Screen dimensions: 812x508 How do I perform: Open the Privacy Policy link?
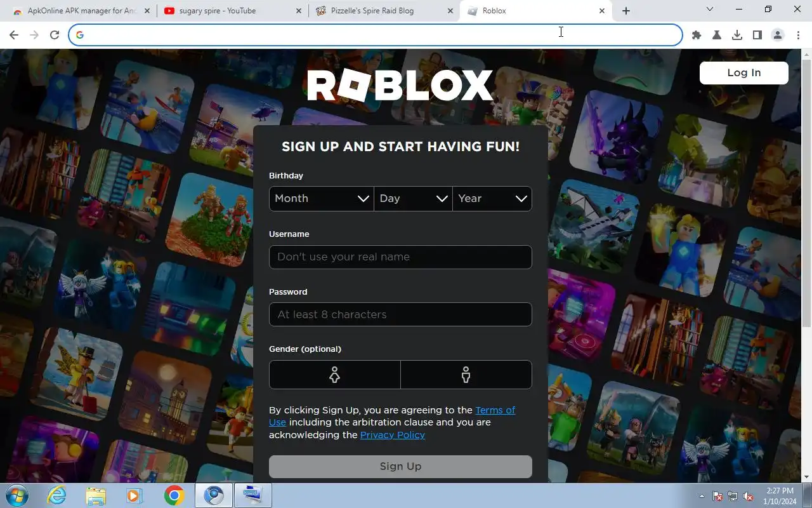tap(393, 435)
